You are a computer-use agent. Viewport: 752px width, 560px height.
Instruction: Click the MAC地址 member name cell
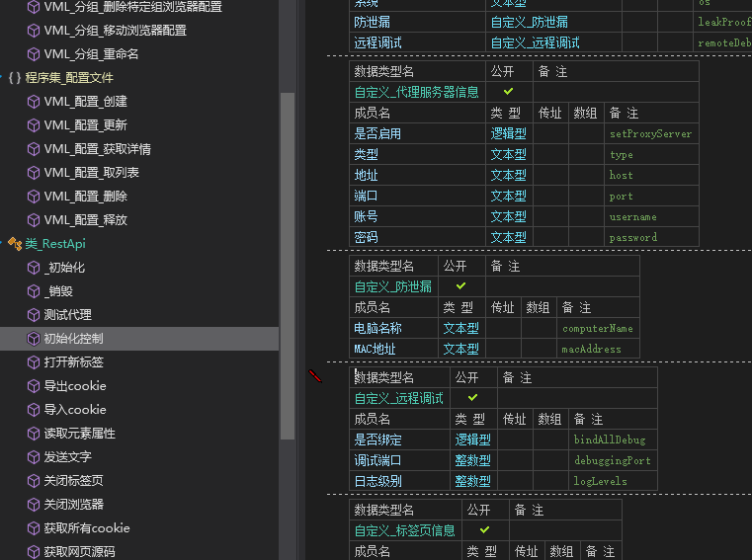click(x=393, y=349)
